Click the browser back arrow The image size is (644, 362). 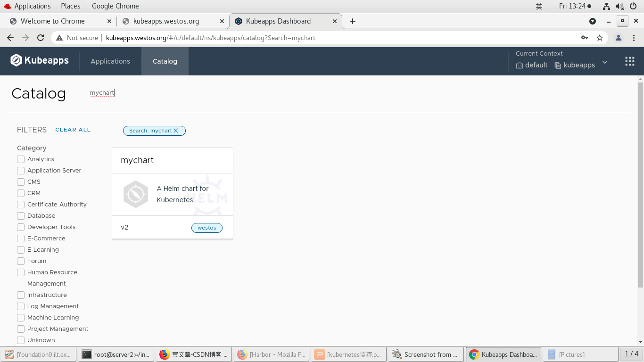[x=10, y=38]
